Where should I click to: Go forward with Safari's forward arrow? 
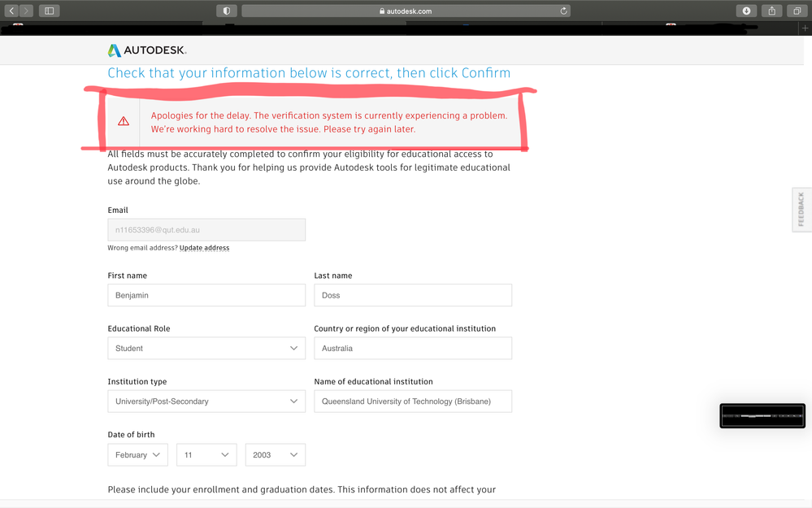[26, 11]
